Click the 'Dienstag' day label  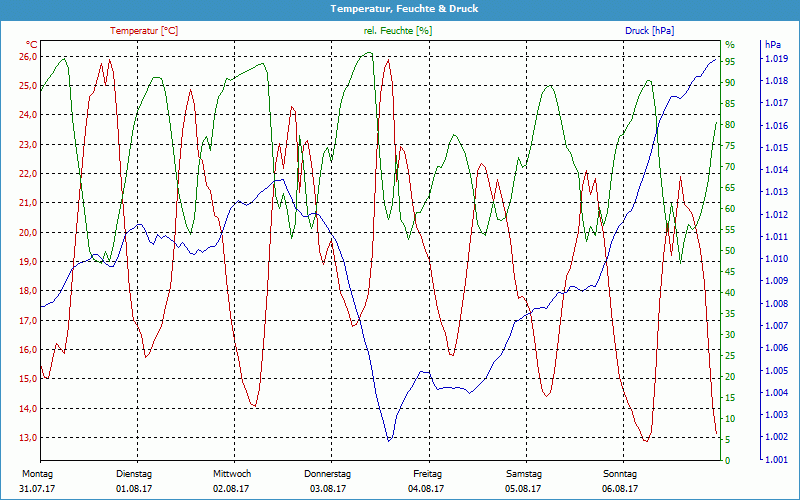134,474
